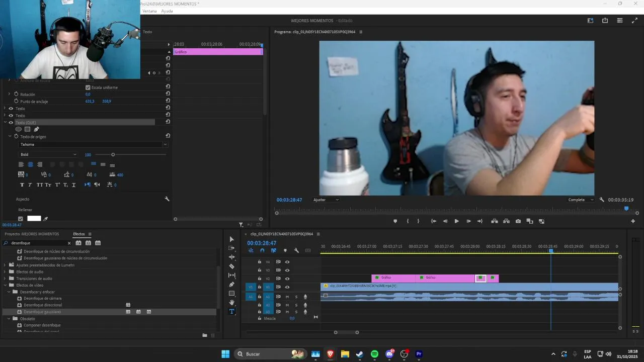Select Desenfoque gaussiano effect
The image size is (644, 362).
(42, 312)
